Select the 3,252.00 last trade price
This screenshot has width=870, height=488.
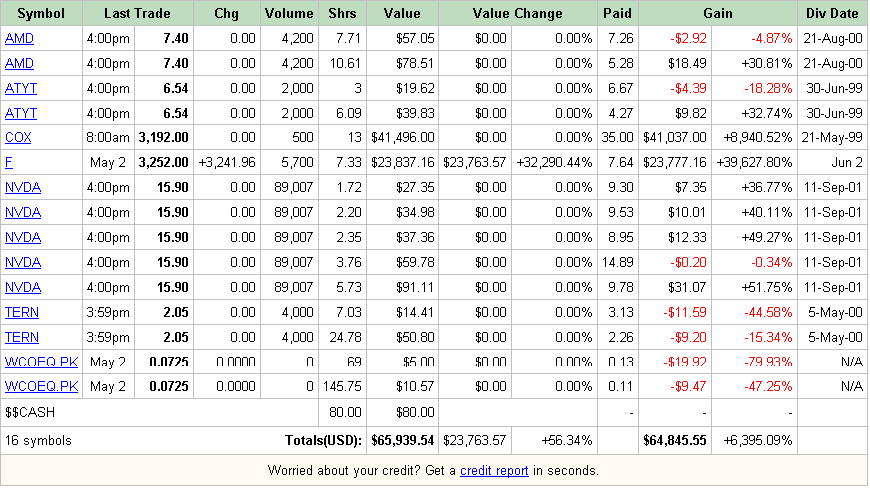pos(163,162)
